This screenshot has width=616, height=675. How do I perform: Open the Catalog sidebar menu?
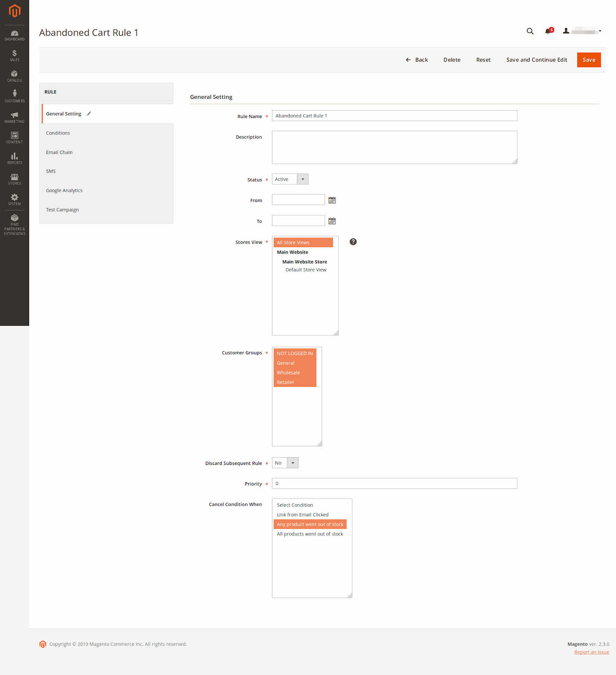[x=14, y=76]
